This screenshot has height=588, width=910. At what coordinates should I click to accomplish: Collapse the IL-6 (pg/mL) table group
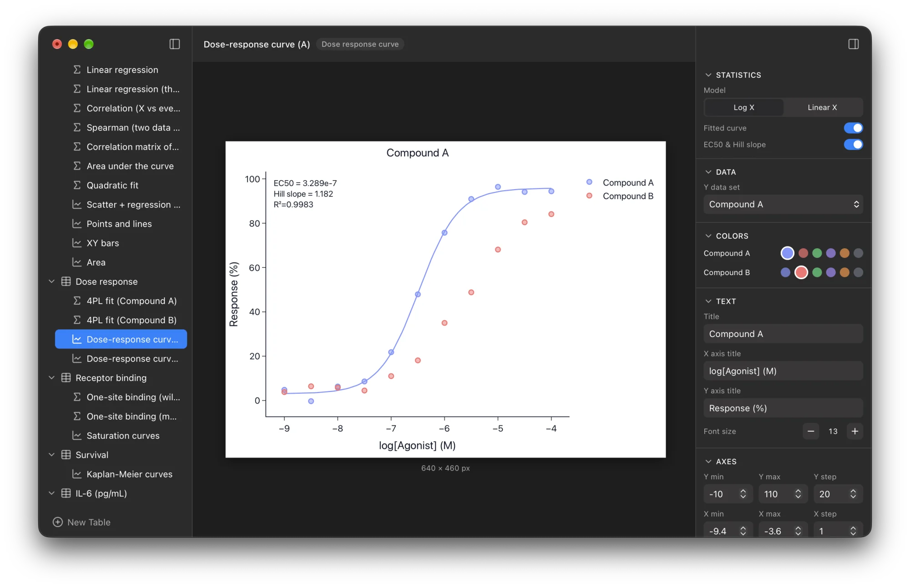52,493
